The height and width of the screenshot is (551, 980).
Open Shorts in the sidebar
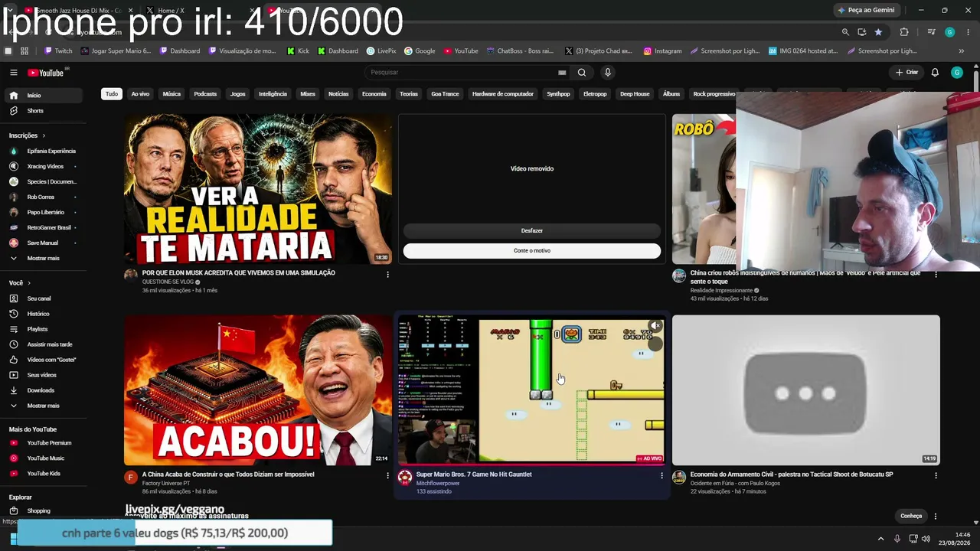42,111
